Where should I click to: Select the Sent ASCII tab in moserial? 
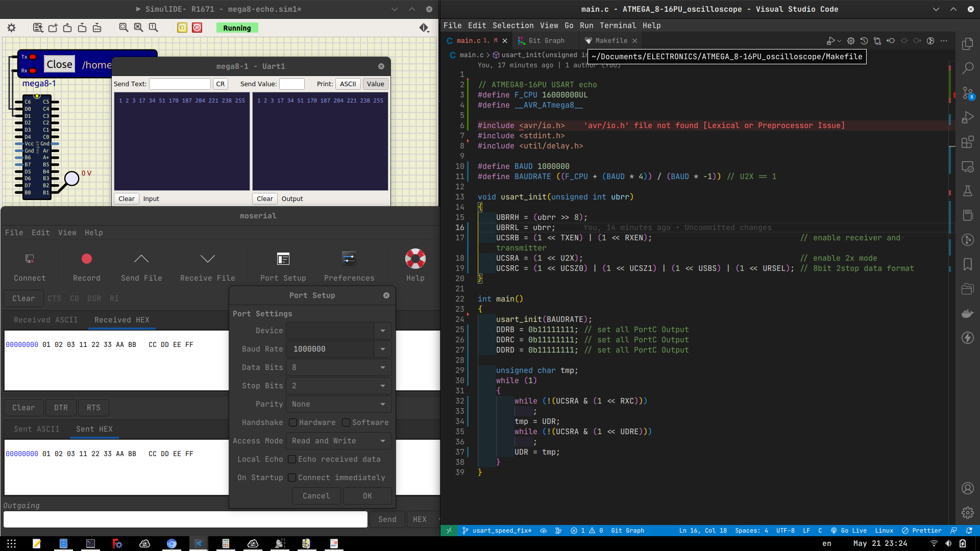[36, 429]
